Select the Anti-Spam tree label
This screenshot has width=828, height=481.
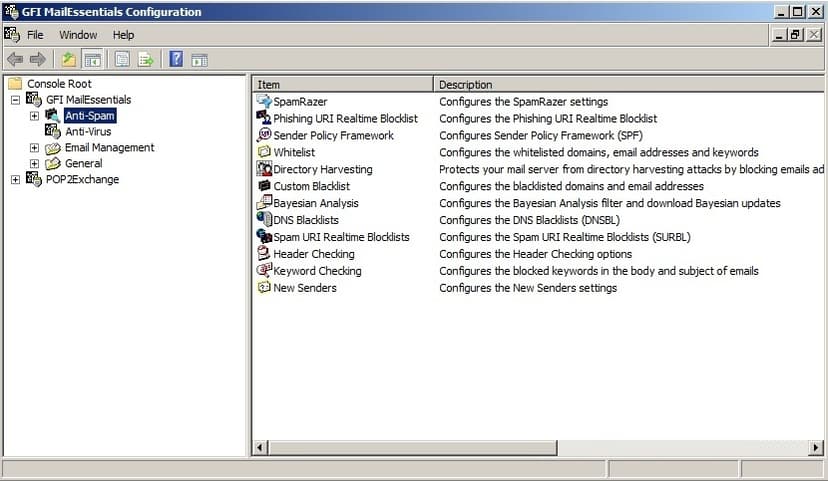pos(90,116)
